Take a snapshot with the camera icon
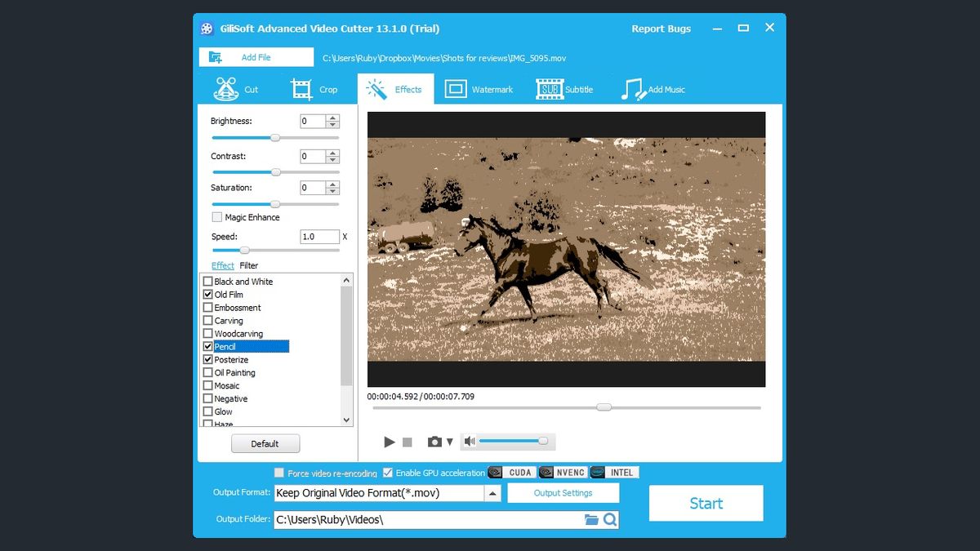980x551 pixels. click(x=435, y=441)
